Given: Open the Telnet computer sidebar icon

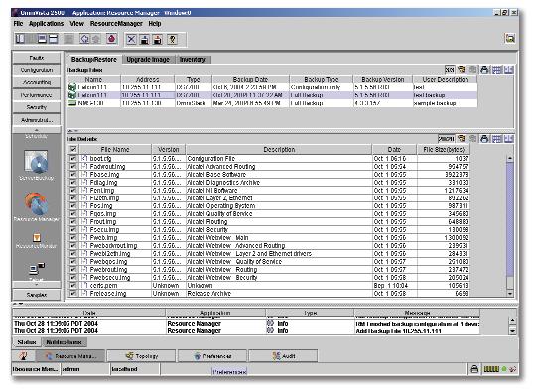Looking at the screenshot, I should click(x=37, y=269).
